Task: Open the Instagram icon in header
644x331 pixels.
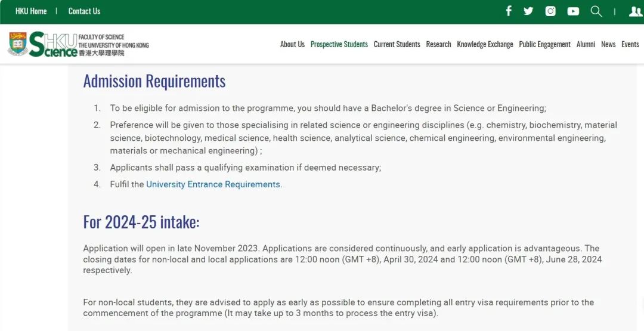Action: (x=550, y=11)
